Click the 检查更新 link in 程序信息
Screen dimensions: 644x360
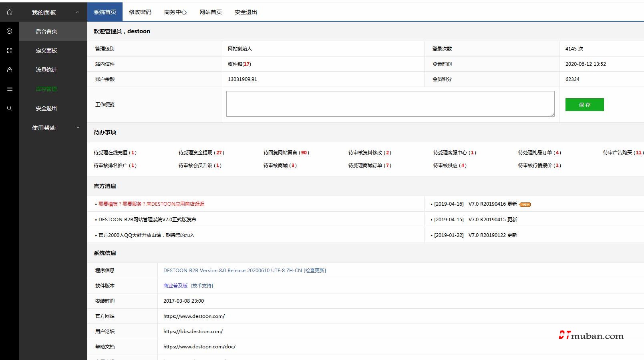point(315,271)
